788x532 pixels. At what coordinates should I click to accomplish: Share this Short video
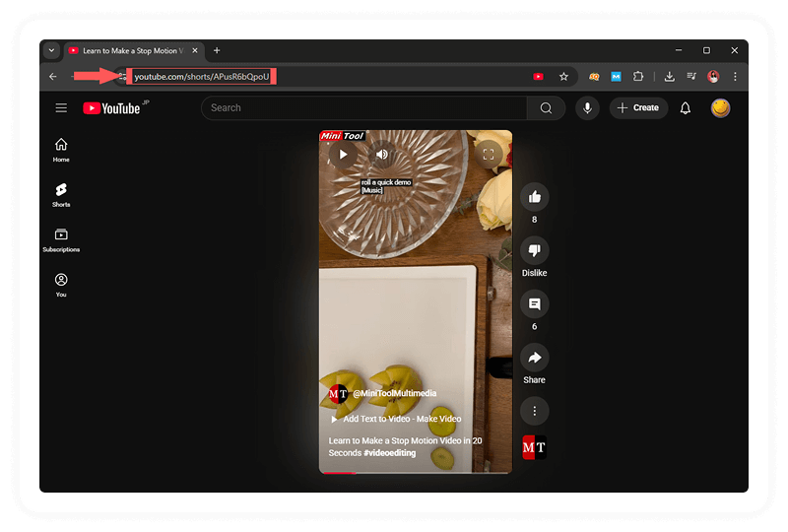534,358
